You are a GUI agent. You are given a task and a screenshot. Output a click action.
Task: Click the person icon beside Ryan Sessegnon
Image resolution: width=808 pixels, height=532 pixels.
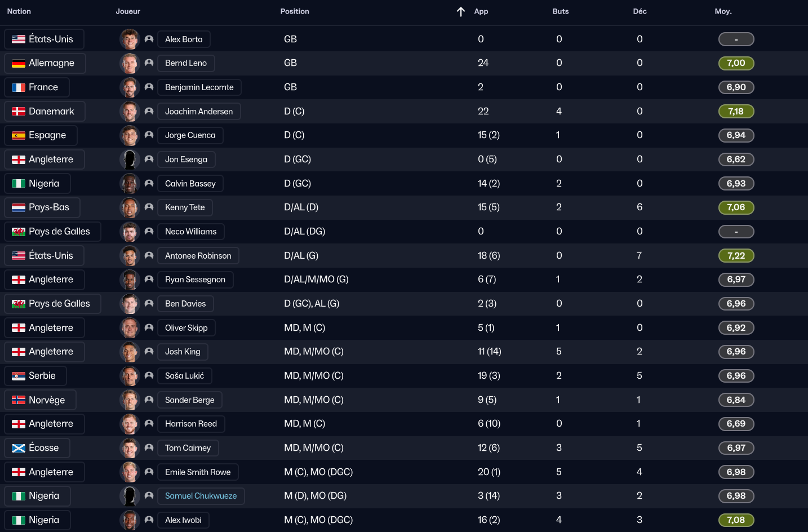click(149, 280)
